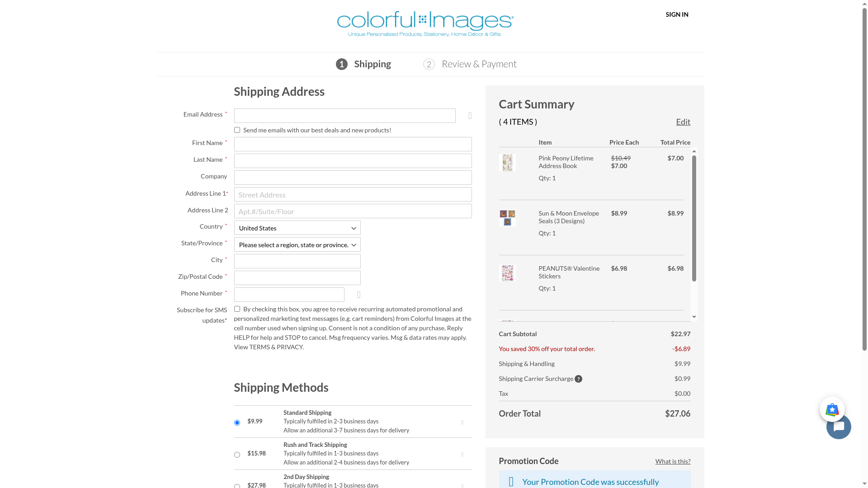Click the Standard Shipping info icon
Screen dimensions: 868x488
[x=462, y=422]
